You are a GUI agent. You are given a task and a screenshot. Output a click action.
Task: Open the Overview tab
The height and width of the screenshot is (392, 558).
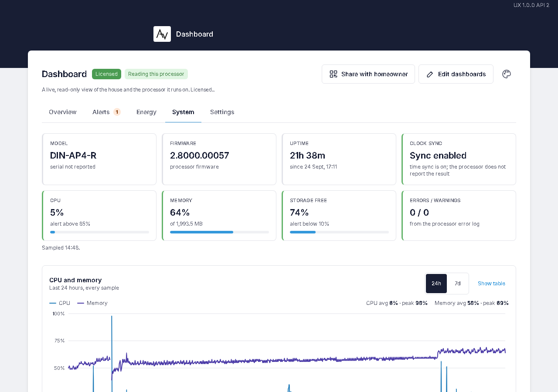click(63, 112)
